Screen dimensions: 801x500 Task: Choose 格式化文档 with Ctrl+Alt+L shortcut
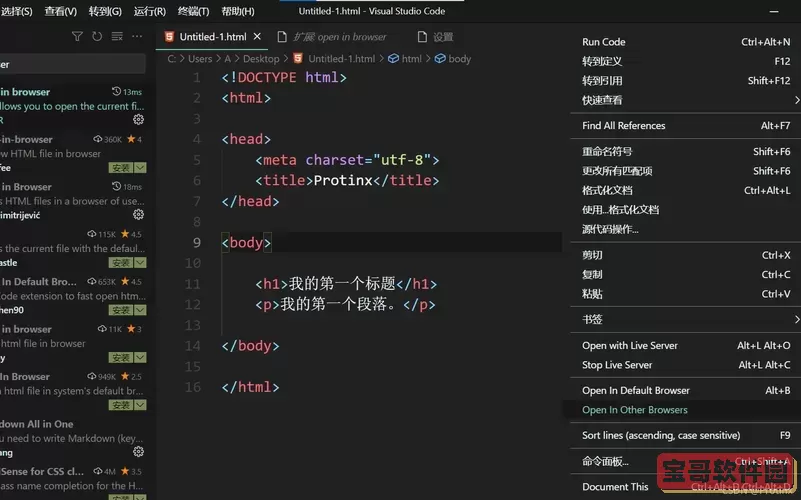click(x=685, y=190)
